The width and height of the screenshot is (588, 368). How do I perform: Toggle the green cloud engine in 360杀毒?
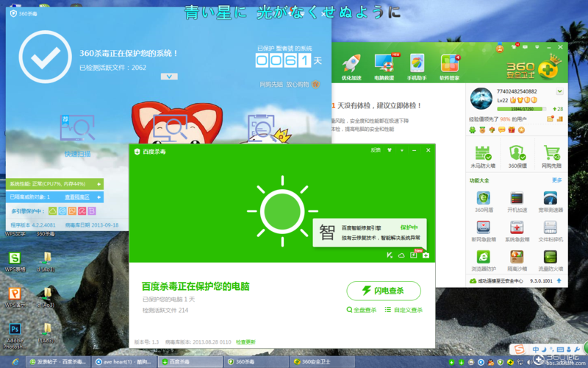coord(52,211)
